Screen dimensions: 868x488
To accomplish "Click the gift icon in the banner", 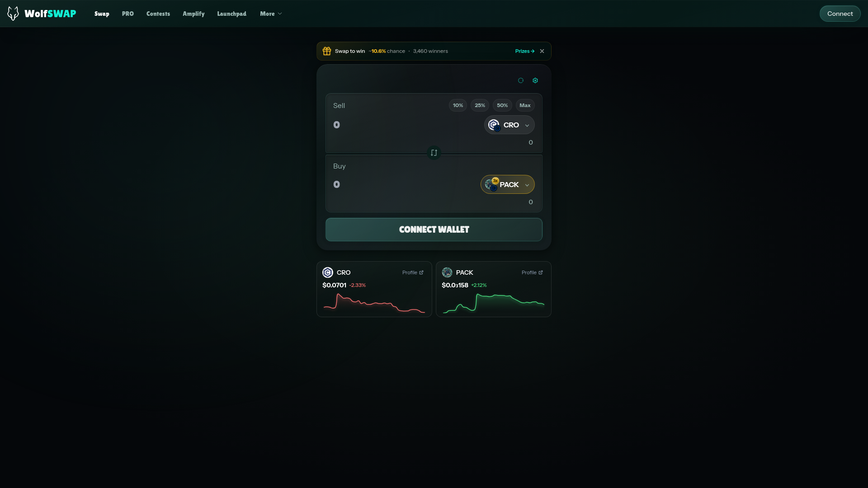I will pos(327,51).
